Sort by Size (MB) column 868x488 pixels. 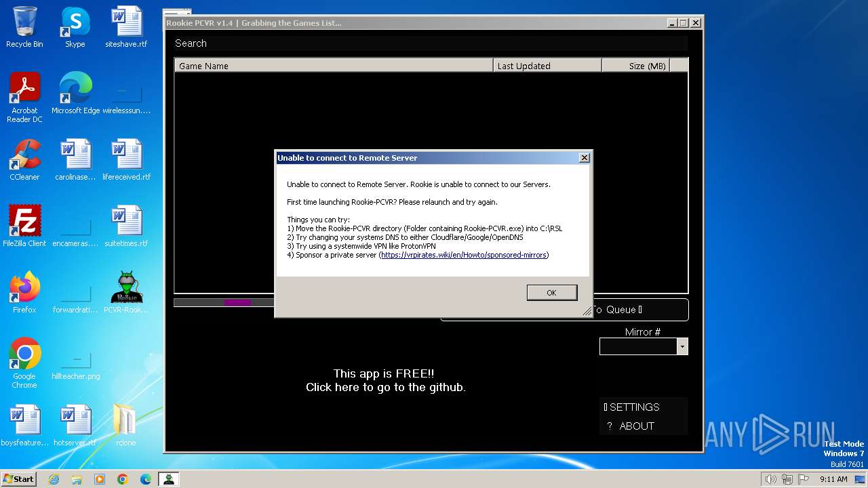tap(636, 66)
